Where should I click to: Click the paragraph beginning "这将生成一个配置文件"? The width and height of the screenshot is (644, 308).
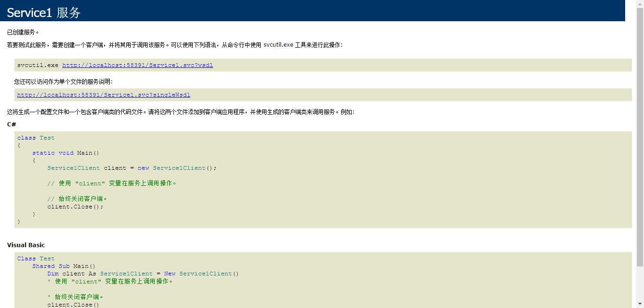[181, 112]
